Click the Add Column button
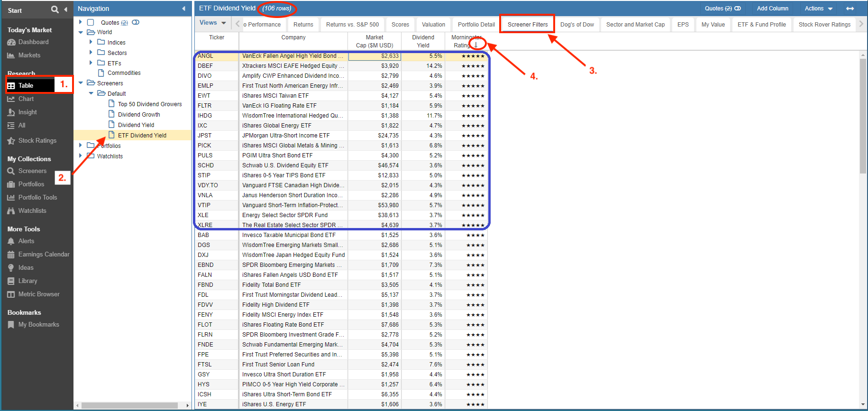Viewport: 868px width, 411px height. (773, 9)
